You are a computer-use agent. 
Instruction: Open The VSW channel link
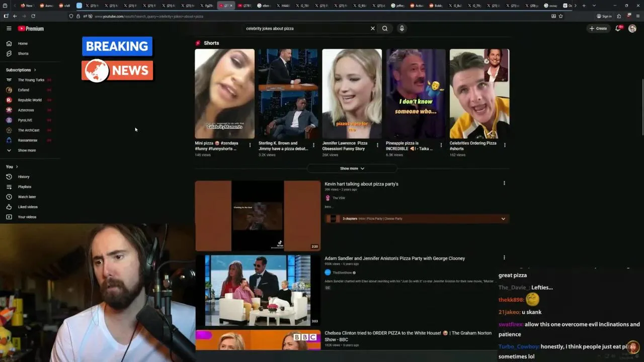click(x=339, y=198)
